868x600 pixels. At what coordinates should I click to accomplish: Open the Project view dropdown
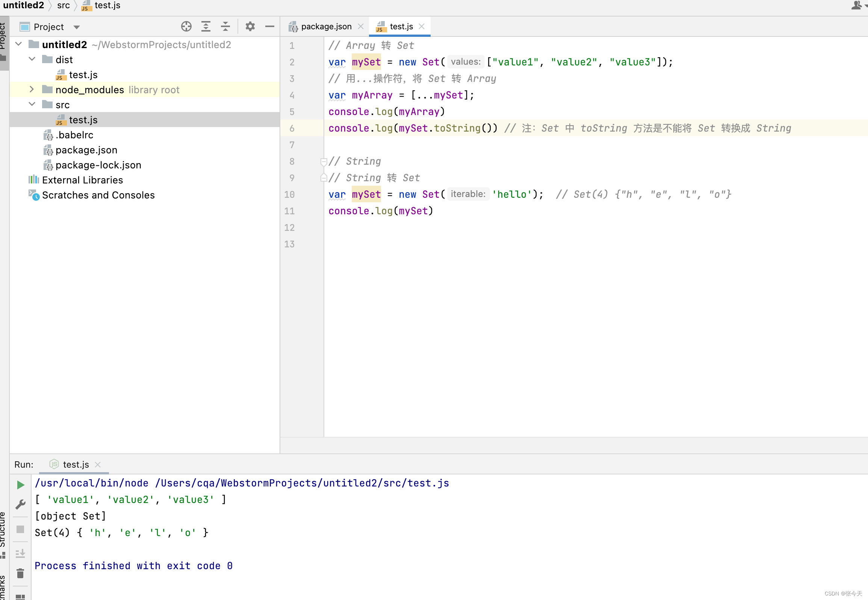[x=77, y=27]
